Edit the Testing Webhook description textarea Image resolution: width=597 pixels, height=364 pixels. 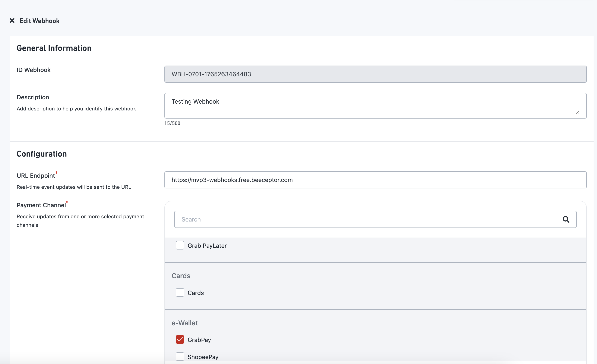(x=375, y=106)
